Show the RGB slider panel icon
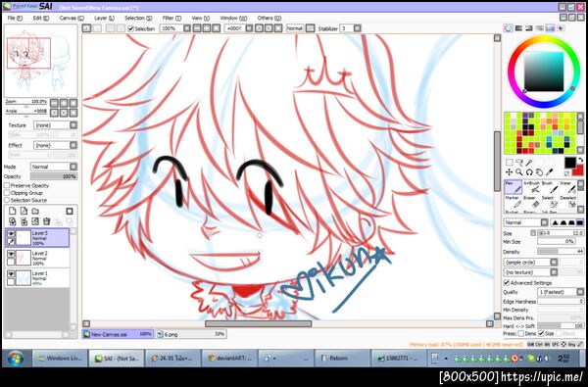The image size is (588, 387). click(518, 28)
